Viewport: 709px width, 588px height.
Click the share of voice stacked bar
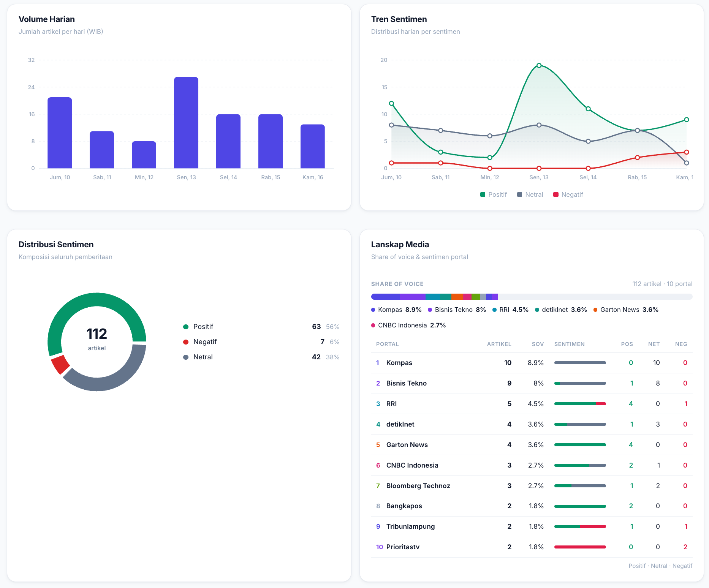[532, 297]
